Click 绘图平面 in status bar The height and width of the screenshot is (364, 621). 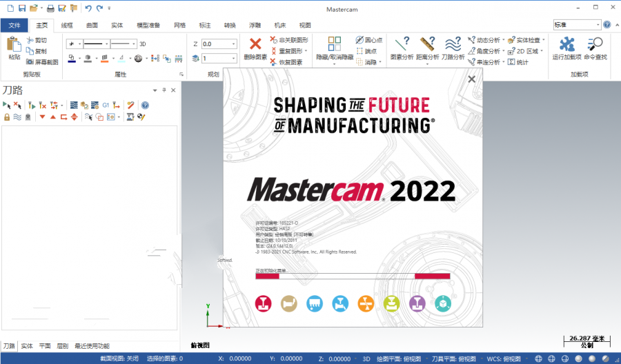(x=399, y=359)
